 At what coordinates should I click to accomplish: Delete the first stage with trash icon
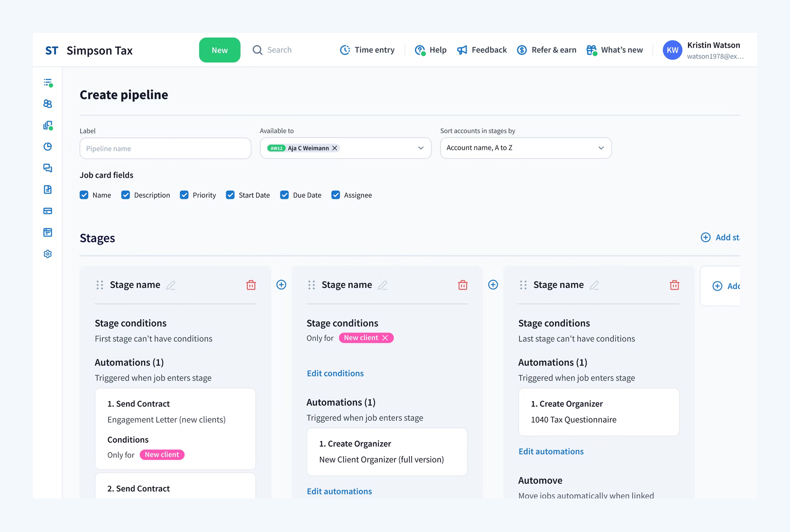[251, 285]
